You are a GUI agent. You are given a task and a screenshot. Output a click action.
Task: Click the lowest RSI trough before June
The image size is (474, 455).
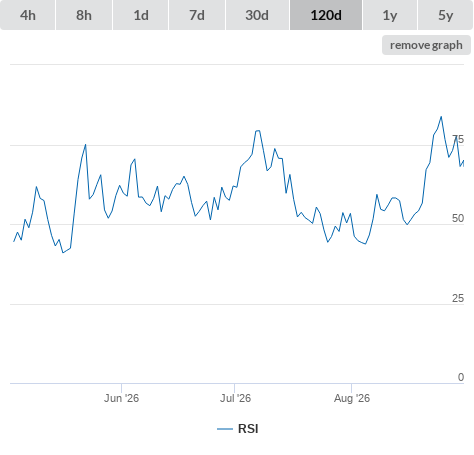[x=63, y=253]
